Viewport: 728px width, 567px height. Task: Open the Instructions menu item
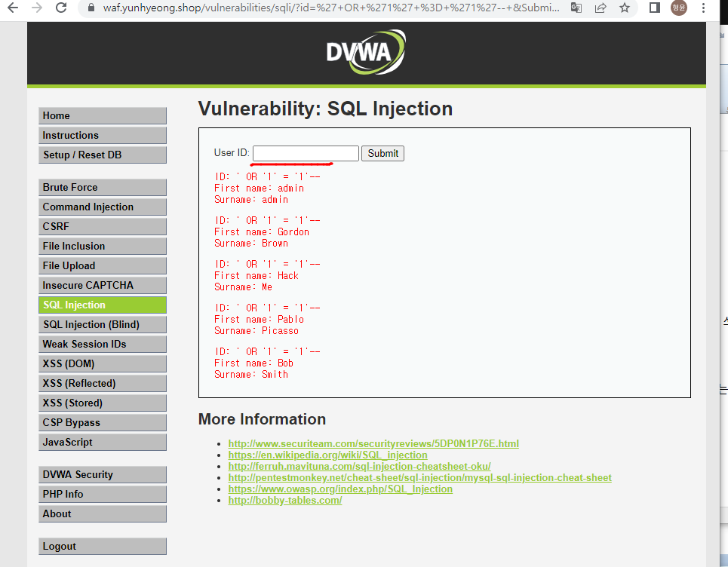click(103, 135)
